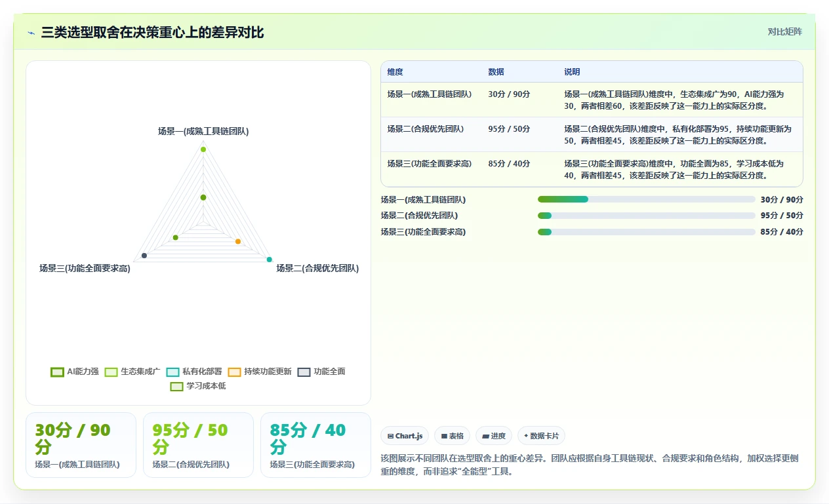
Task: Click the 说明 column header
Action: 573,72
